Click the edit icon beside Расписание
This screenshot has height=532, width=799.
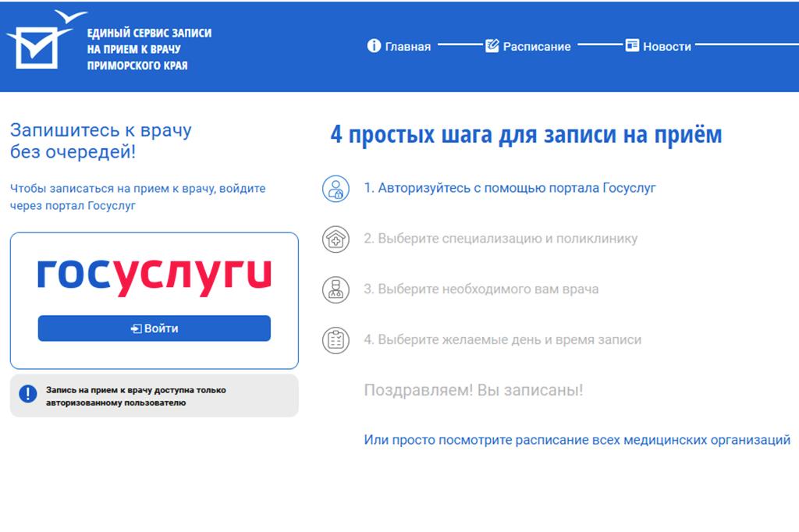tap(492, 46)
